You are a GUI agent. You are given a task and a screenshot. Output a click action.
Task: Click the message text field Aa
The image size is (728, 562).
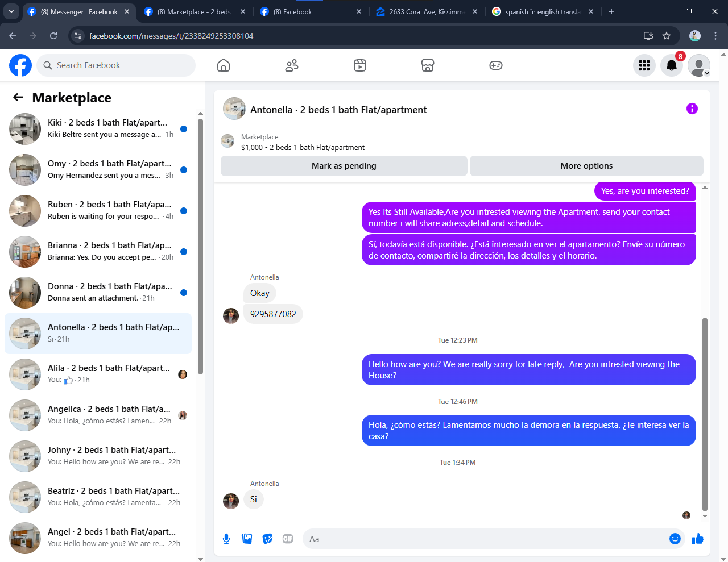[483, 539]
